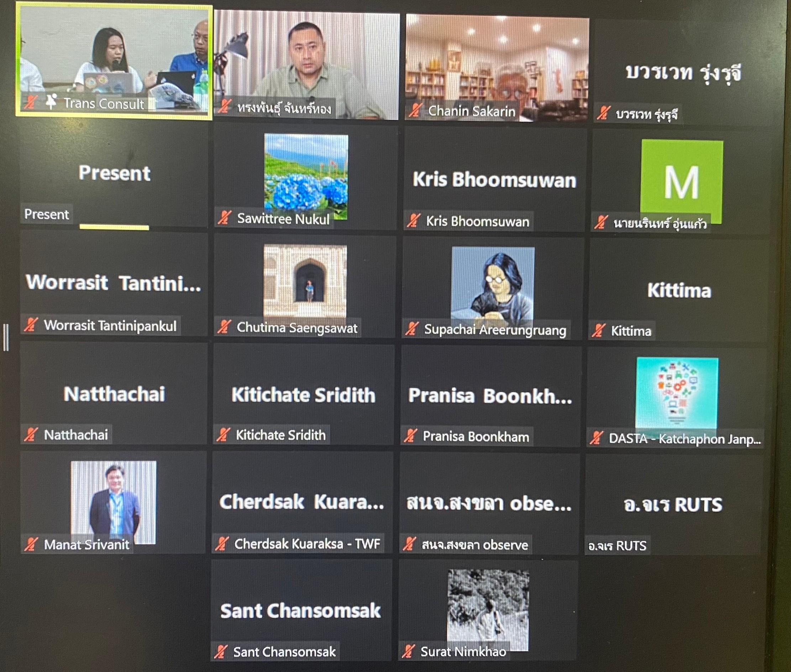Screen dimensions: 791x672
Task: Click muted mic icon beside Worrasit Tantinipankul
Action: (31, 324)
